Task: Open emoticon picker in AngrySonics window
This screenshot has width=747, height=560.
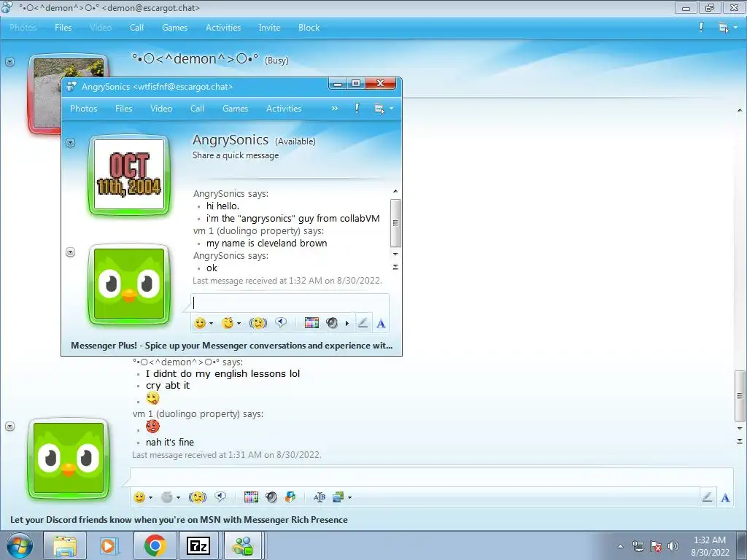Action: [x=200, y=323]
